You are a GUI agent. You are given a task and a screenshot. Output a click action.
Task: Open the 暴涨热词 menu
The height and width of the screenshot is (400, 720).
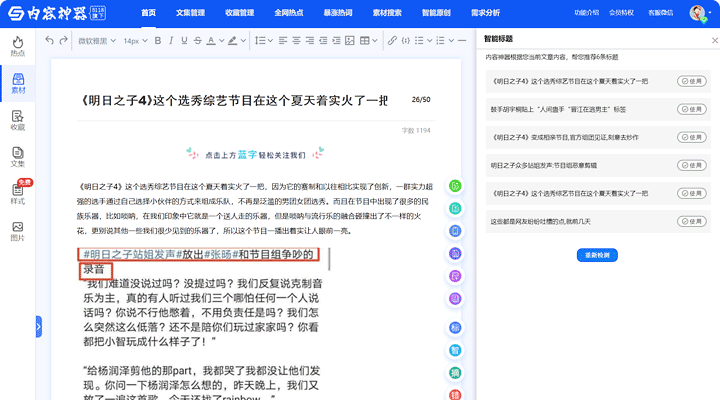338,13
